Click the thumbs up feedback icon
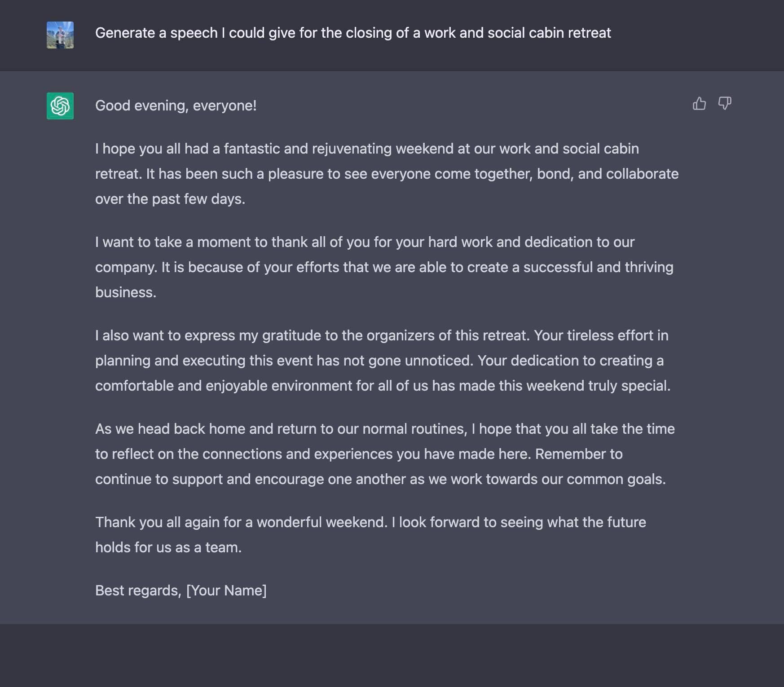 [699, 104]
